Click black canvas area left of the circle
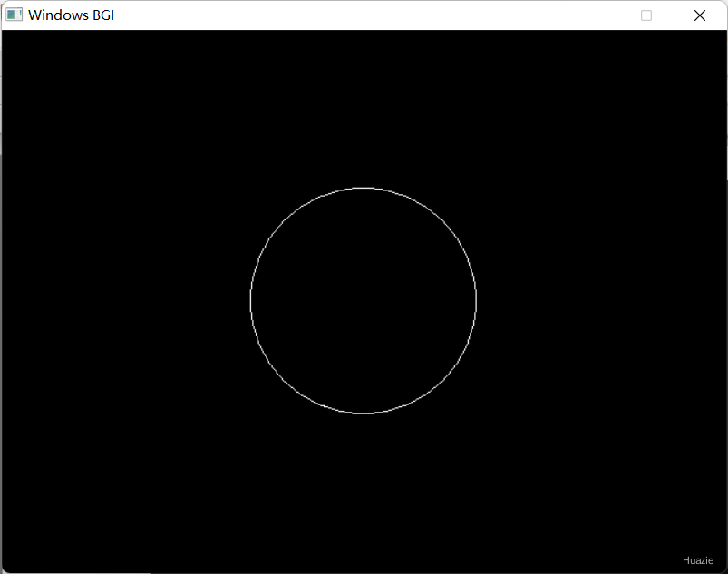728x574 pixels. point(125,300)
